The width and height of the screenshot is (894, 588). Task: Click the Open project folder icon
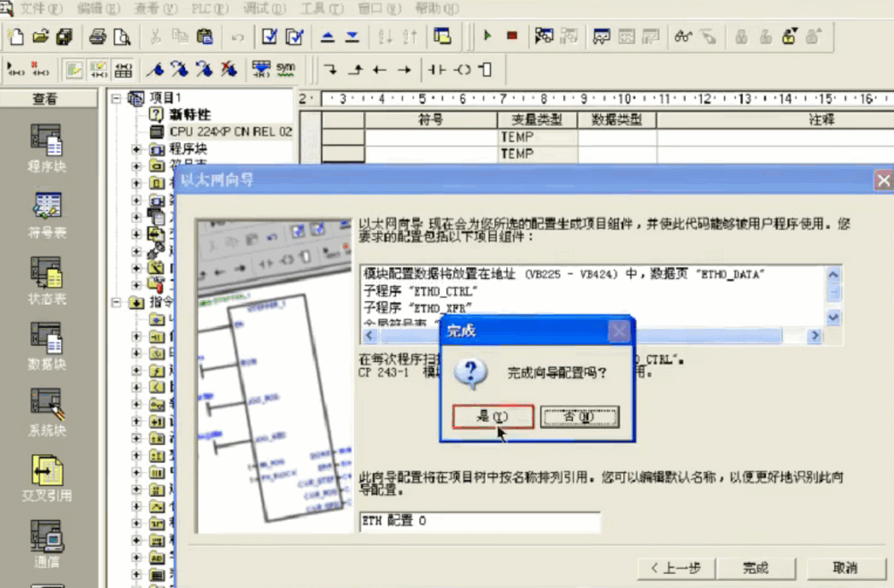tap(39, 37)
